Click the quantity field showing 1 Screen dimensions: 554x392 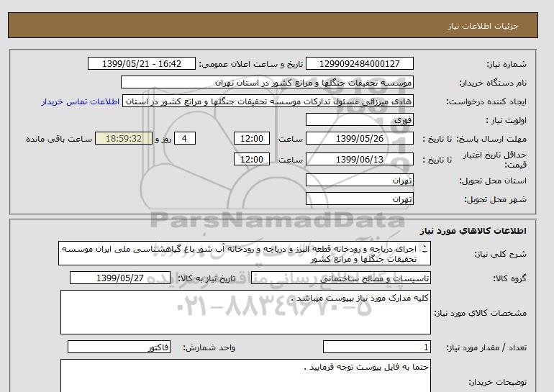pos(376,347)
